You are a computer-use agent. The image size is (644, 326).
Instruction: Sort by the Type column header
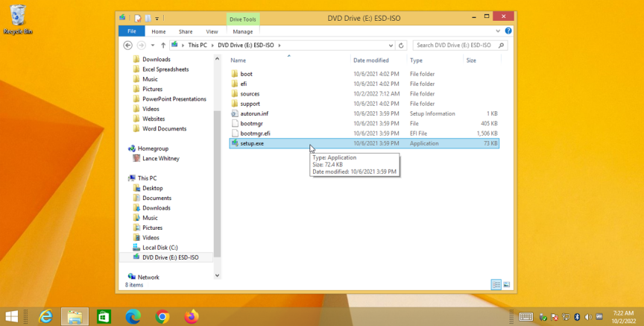[x=416, y=60]
